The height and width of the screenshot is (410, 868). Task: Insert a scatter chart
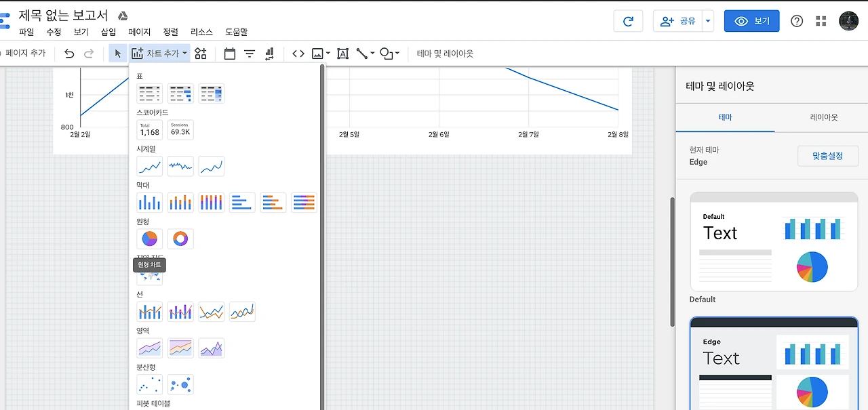click(150, 385)
